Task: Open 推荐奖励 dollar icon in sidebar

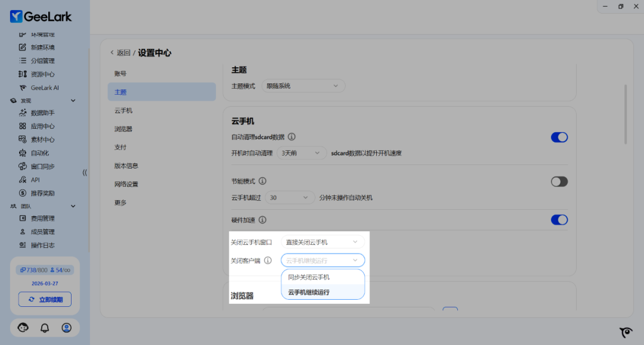Action: pos(23,193)
